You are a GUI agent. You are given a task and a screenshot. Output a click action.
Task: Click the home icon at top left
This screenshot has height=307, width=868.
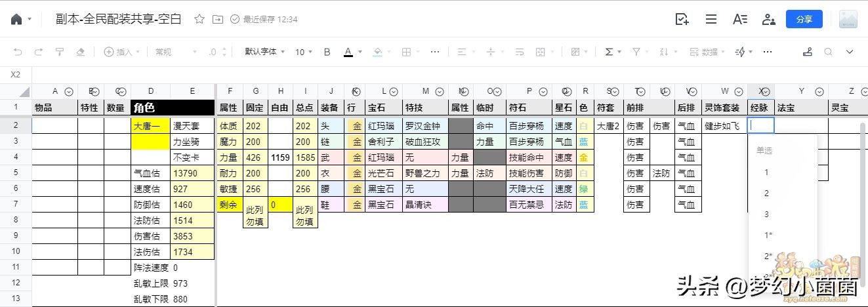point(16,20)
